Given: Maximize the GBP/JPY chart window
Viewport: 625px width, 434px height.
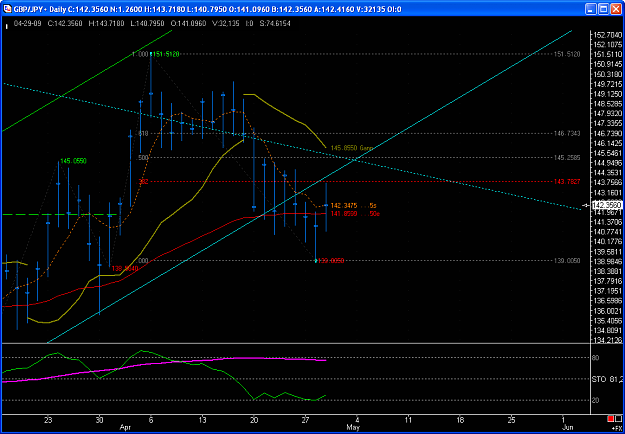Looking at the screenshot, I should (603, 9).
